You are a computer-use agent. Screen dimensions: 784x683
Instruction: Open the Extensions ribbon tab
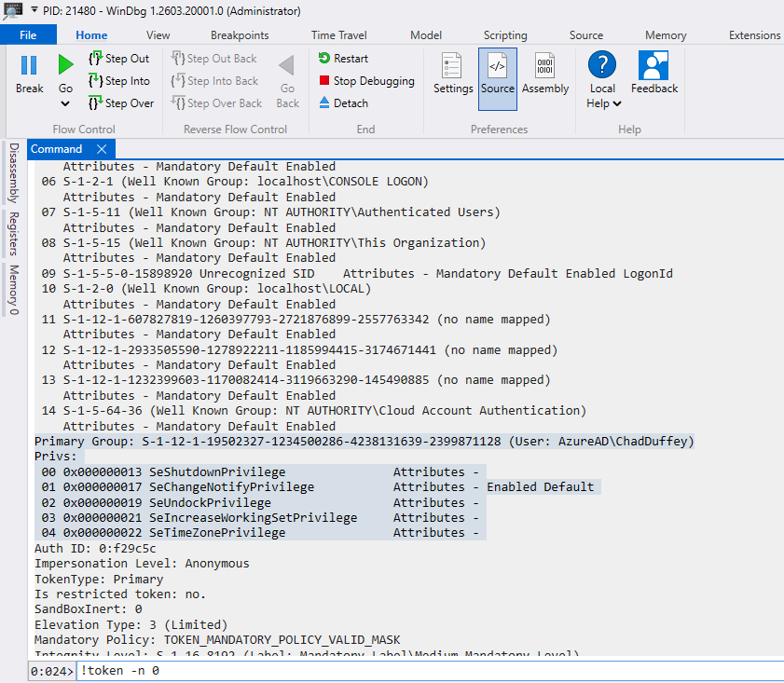(754, 35)
